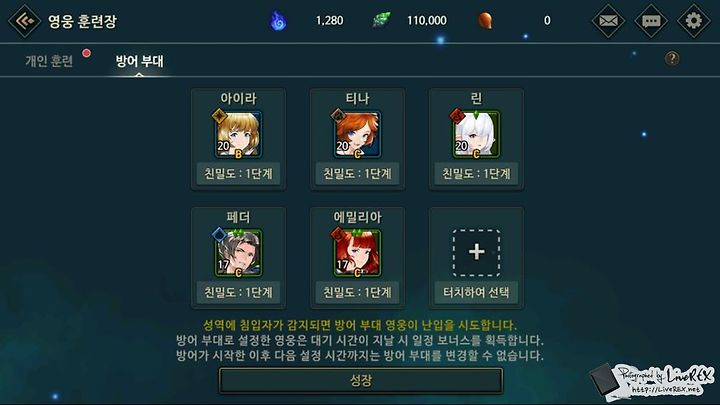Tap the orange meat resource icon
The height and width of the screenshot is (405, 720).
coord(485,21)
